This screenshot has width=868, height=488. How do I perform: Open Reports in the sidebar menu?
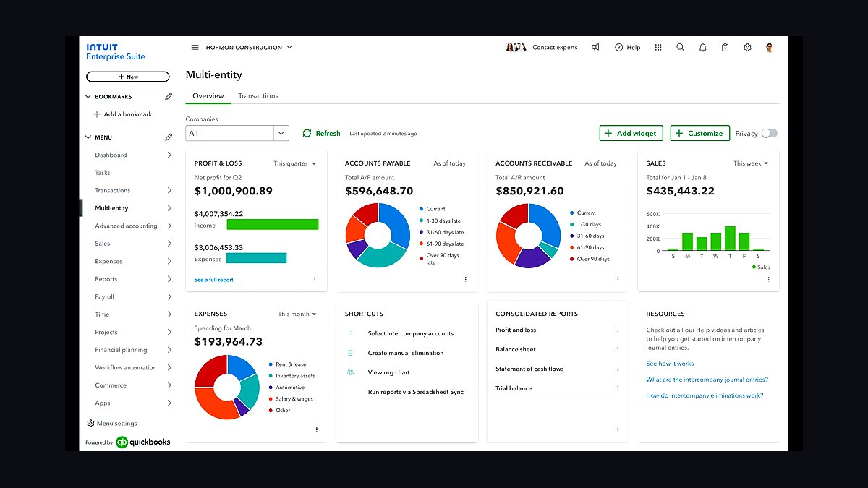click(x=106, y=279)
